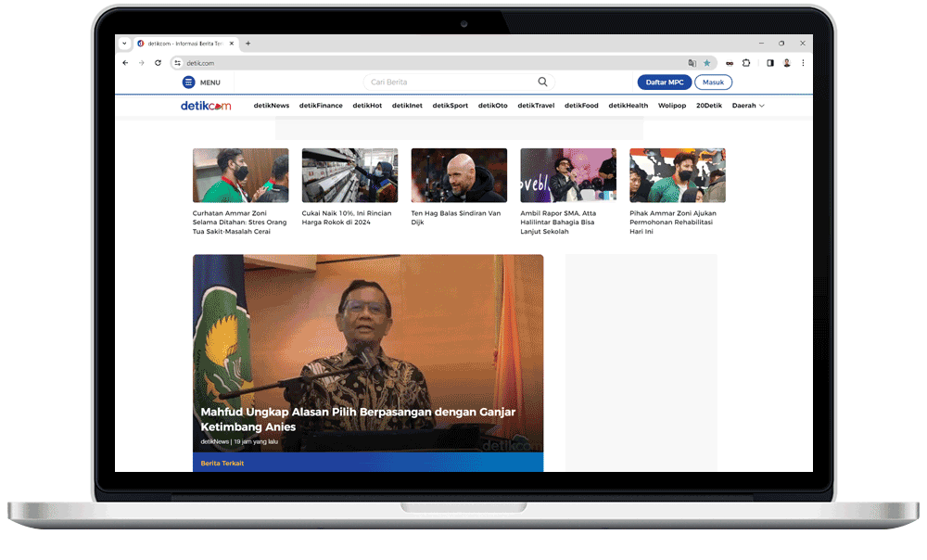Bookmark this page with star icon
This screenshot has height=560, width=927.
[x=707, y=63]
